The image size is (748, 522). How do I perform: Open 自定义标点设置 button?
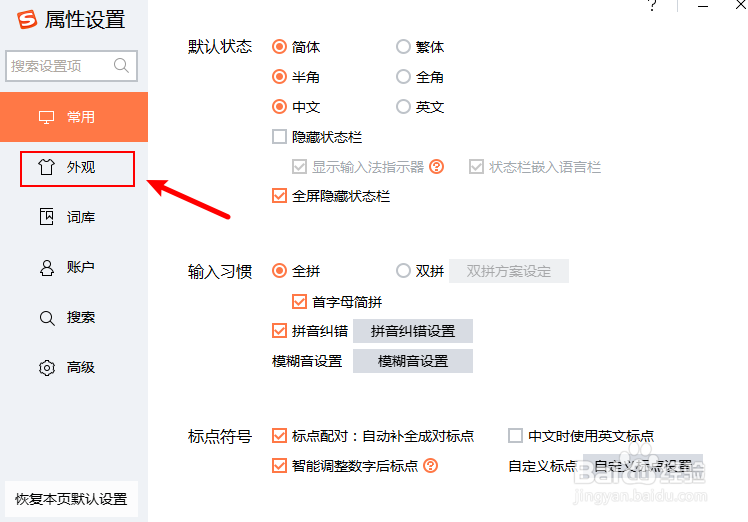point(643,466)
